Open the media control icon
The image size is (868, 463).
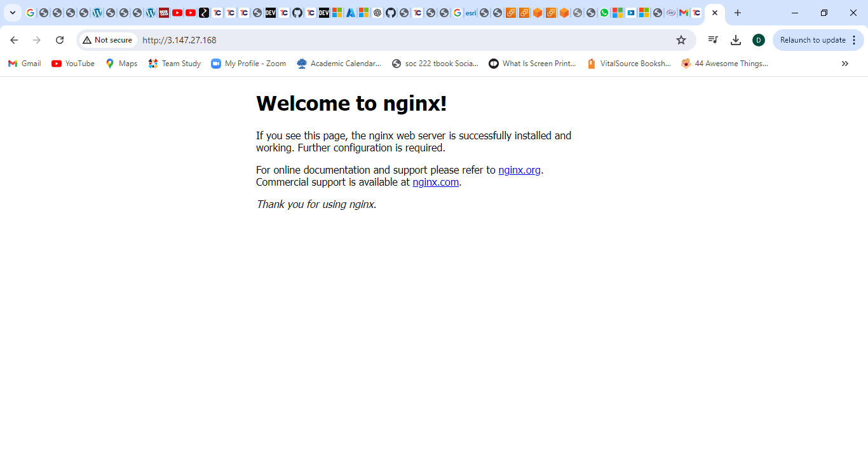[x=713, y=40]
